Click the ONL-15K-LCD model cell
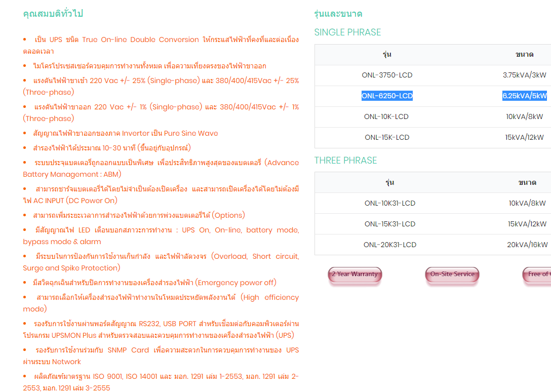Viewport: 551px width, 392px height. point(387,137)
